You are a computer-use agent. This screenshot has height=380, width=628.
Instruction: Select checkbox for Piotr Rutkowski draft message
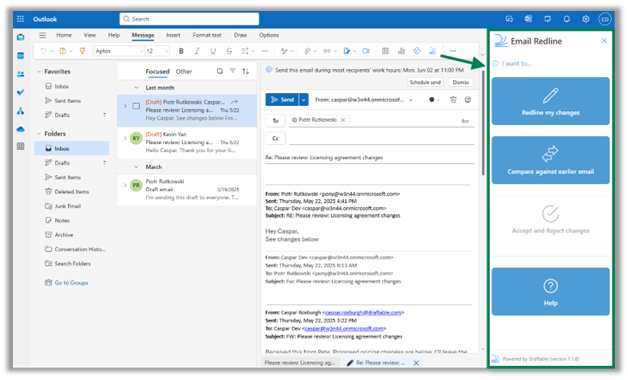point(136,106)
